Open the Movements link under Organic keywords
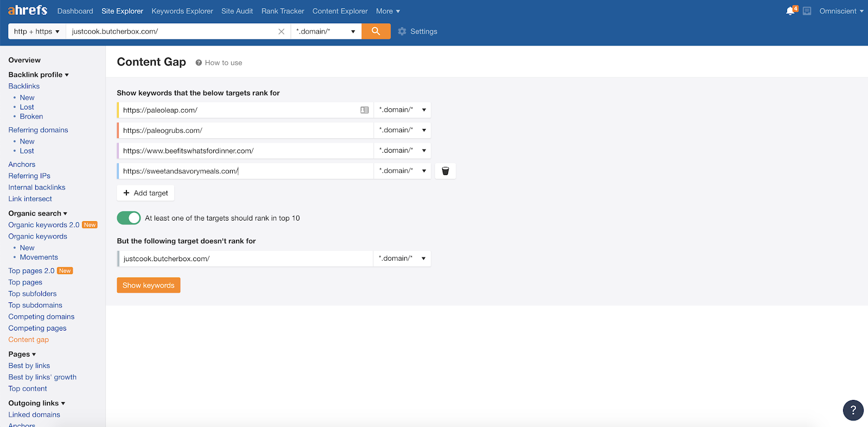This screenshot has height=427, width=868. [x=39, y=257]
